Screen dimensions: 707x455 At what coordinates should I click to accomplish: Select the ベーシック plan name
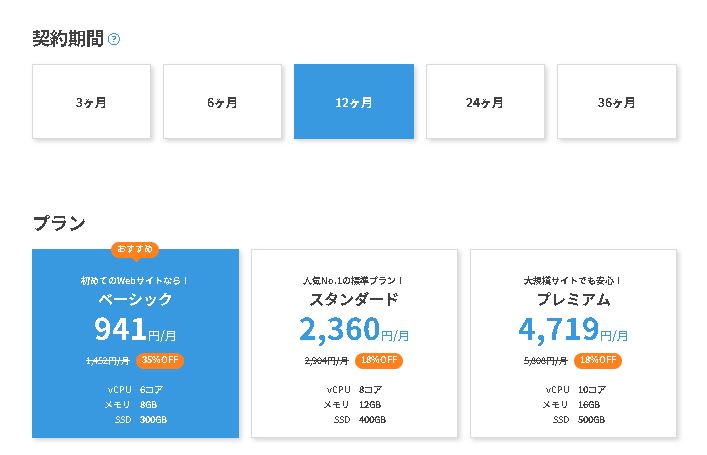click(135, 299)
